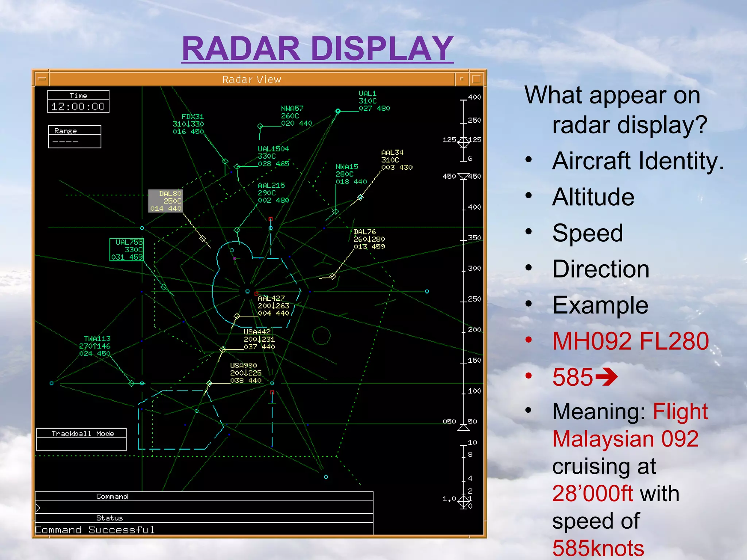Click the Time display 12:00:00
Screen dimensions: 747x560
coord(78,106)
